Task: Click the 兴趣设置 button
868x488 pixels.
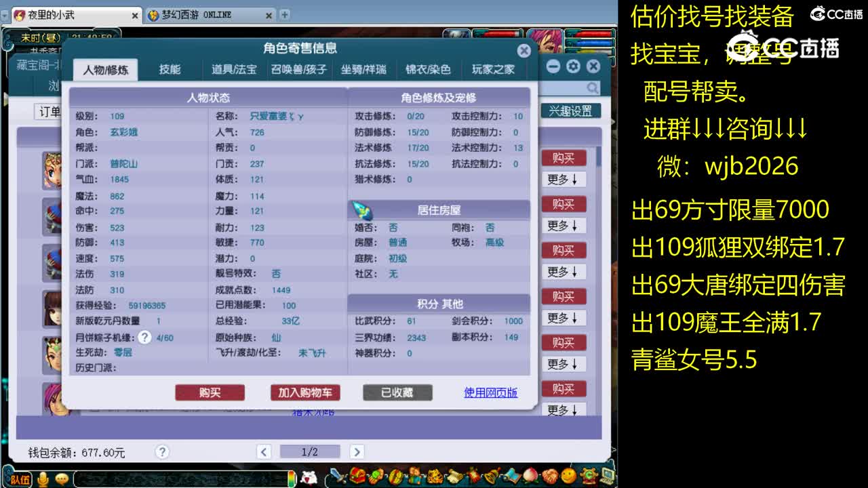Action: (570, 111)
